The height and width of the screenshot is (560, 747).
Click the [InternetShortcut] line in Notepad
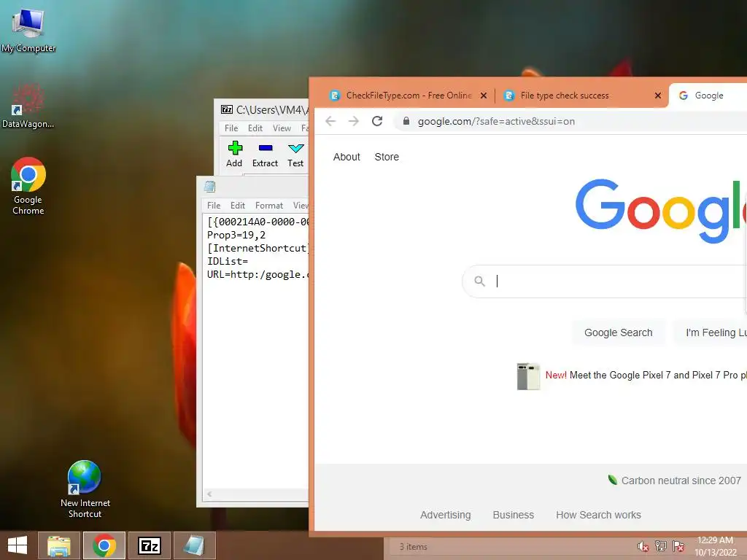258,248
